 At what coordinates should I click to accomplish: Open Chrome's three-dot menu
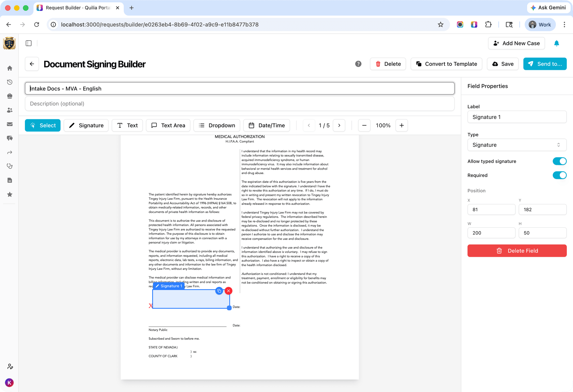(x=564, y=24)
